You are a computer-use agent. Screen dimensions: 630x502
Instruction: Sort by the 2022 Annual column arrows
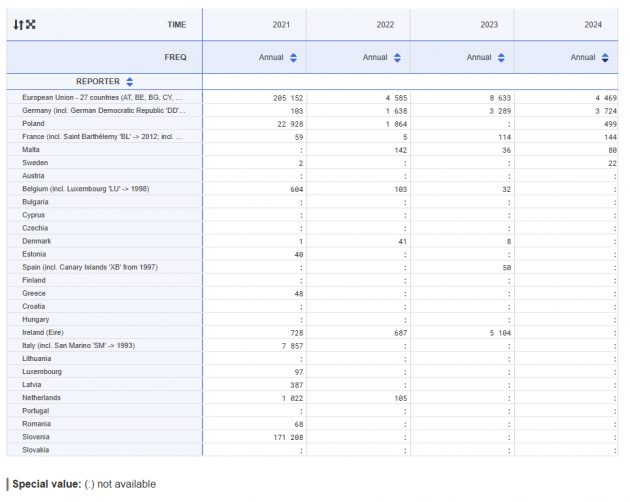(x=397, y=57)
